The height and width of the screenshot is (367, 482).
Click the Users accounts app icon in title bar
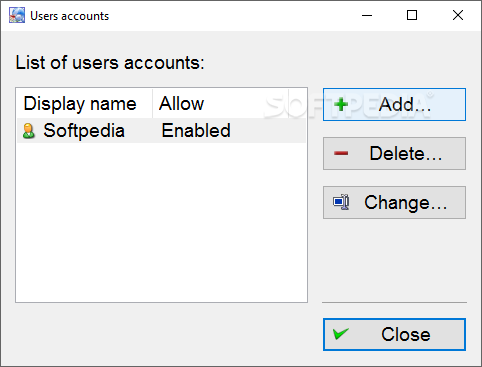point(17,15)
